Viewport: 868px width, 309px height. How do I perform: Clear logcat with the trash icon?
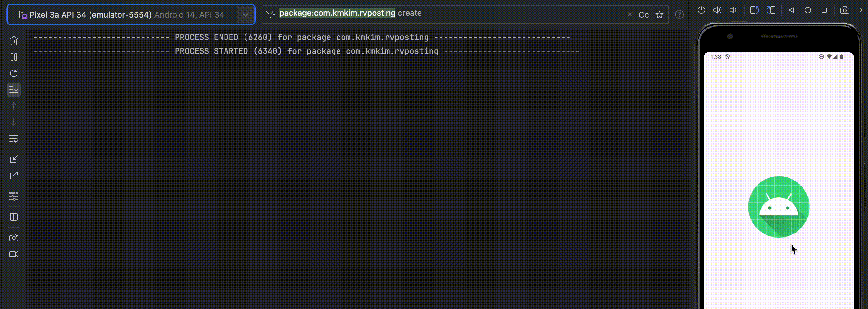(x=14, y=41)
